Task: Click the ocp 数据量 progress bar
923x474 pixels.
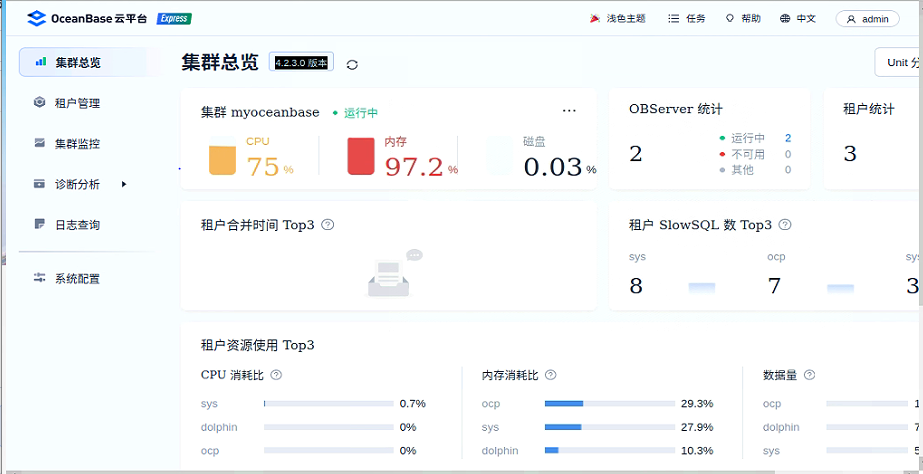Action: [867, 404]
